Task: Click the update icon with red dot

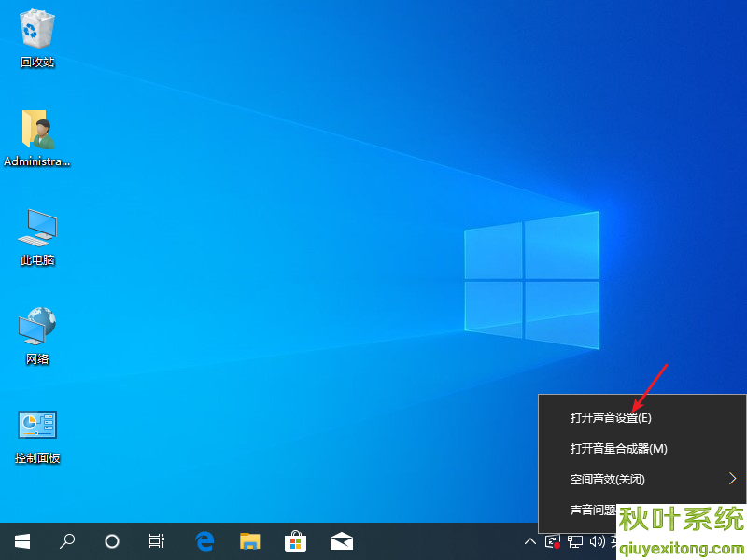Action: (x=553, y=542)
